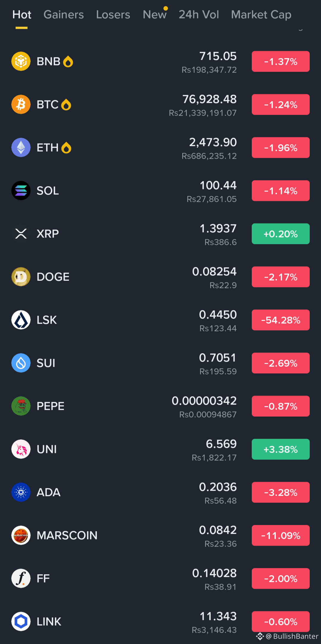
Task: Tap the Solana logo icon
Action: [21, 190]
